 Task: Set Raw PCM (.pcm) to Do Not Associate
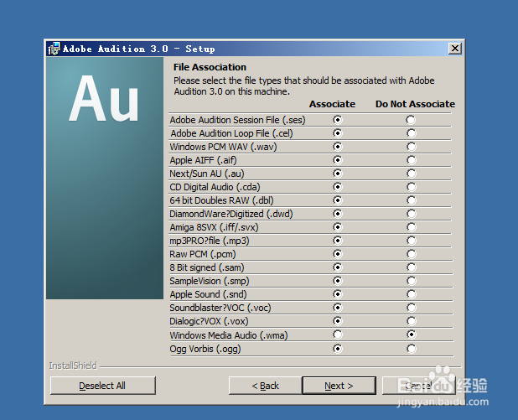411,254
